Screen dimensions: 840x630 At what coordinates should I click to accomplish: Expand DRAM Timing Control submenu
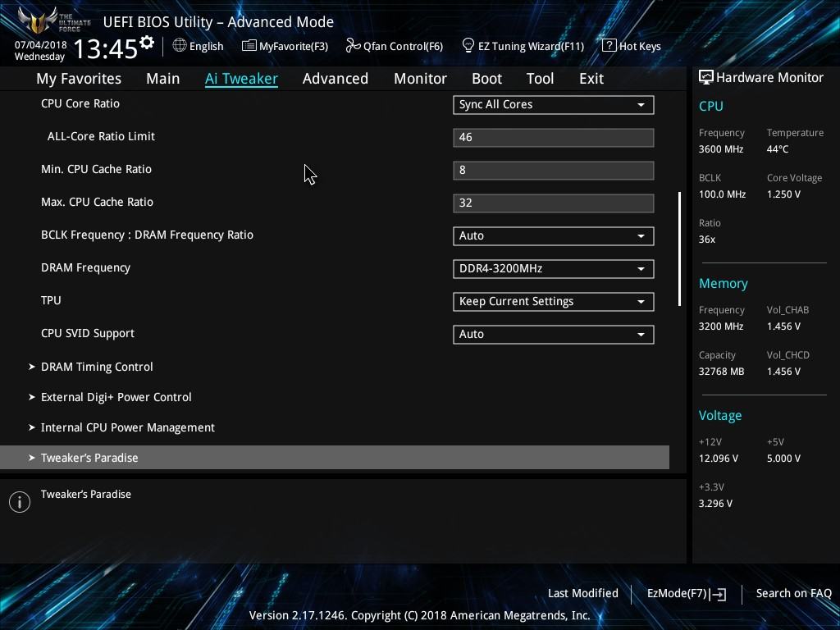point(97,367)
